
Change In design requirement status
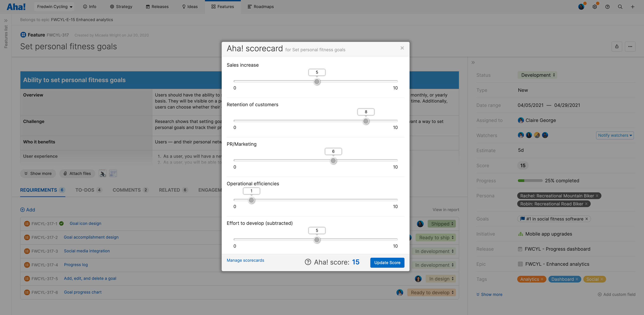pos(441,279)
